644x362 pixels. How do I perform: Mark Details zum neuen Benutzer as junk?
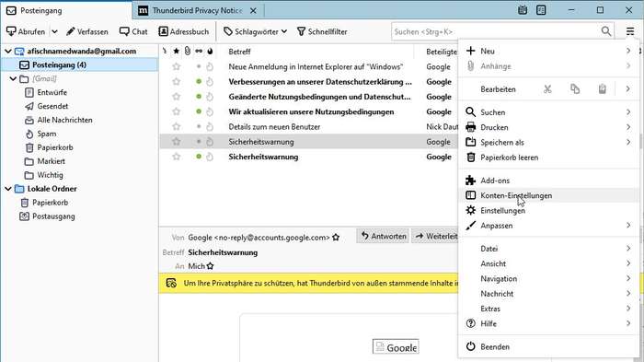coord(210,127)
